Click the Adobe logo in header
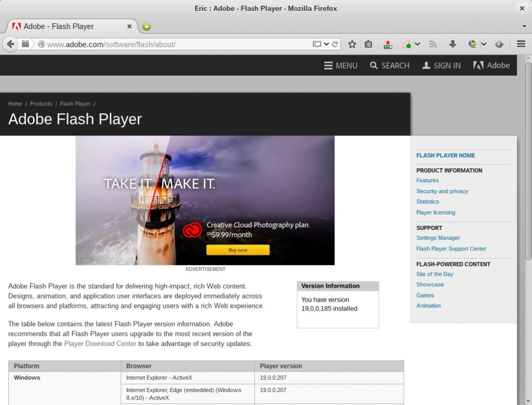 click(491, 65)
